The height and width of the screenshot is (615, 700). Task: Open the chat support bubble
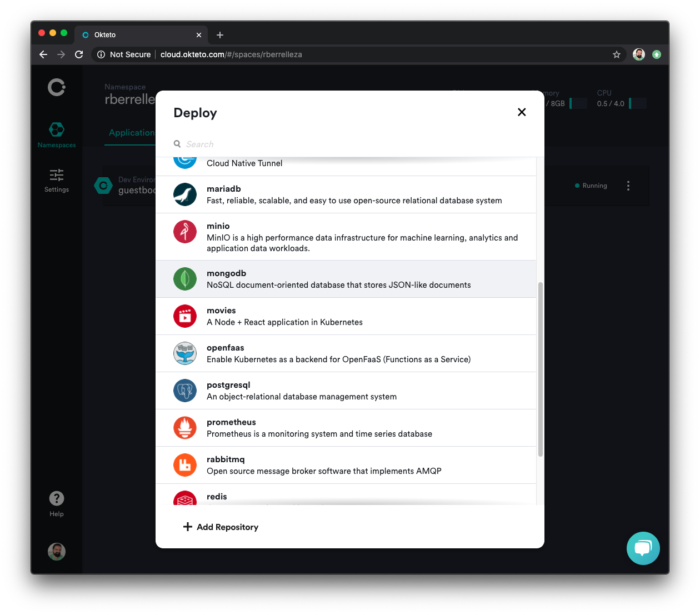click(643, 548)
